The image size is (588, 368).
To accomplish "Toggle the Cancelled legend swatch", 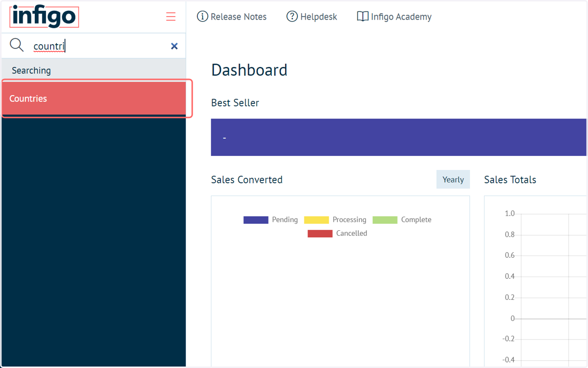I will [x=320, y=234].
